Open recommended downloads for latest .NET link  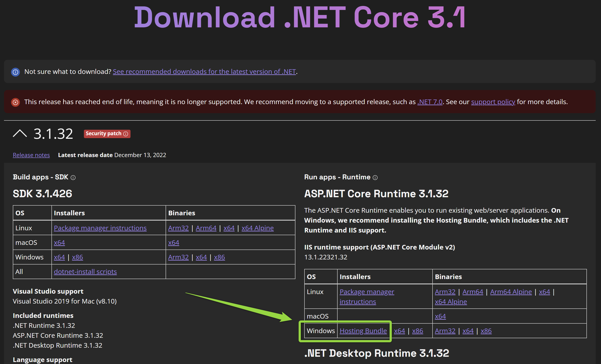click(x=204, y=72)
